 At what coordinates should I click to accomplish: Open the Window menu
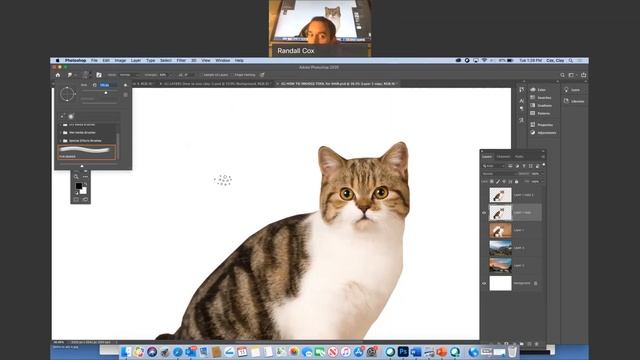tap(222, 60)
